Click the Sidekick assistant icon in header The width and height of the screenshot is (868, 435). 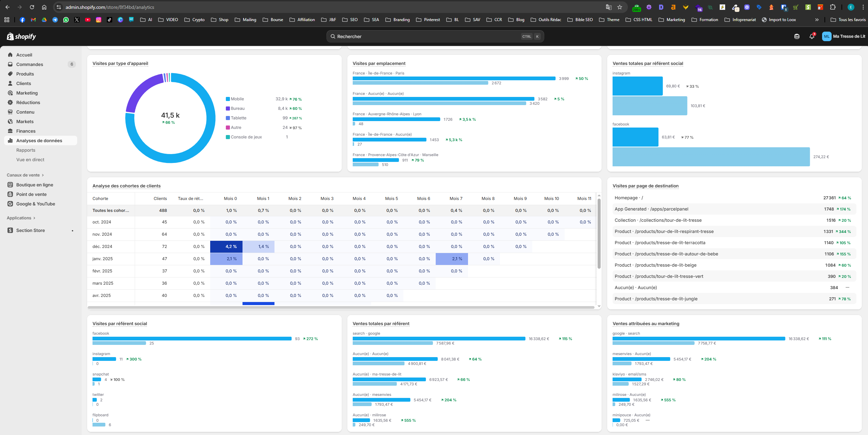coord(797,36)
